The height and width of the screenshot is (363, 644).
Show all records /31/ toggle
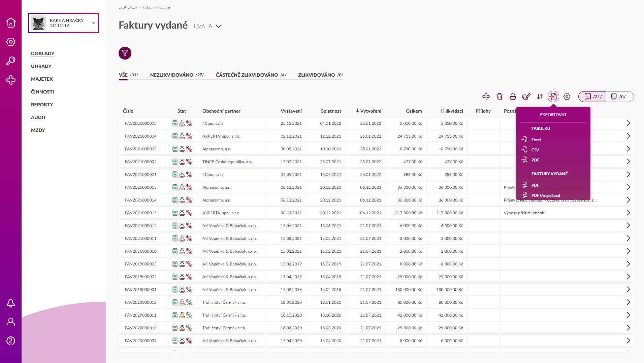click(592, 97)
